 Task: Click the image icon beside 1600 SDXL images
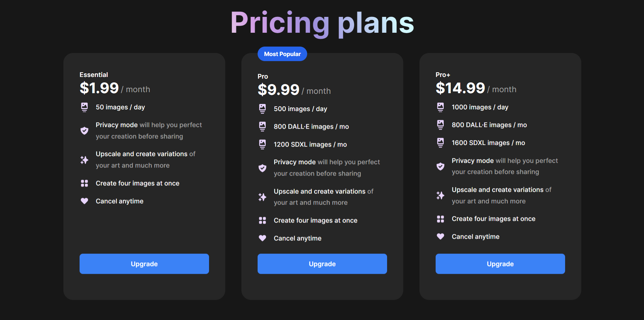click(x=440, y=143)
